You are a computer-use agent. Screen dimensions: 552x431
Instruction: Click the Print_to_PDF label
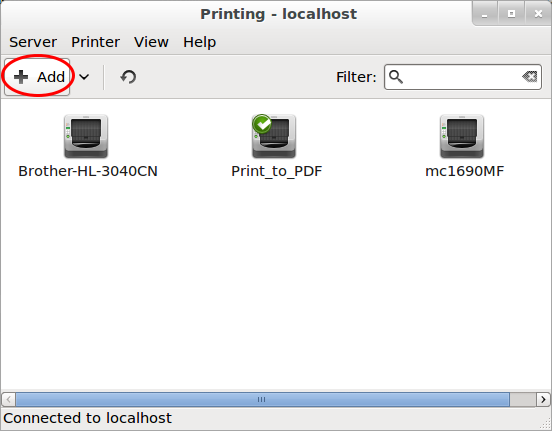[x=276, y=171]
